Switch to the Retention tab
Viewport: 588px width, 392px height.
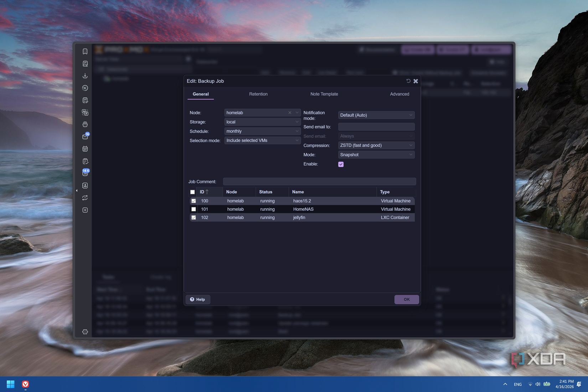(258, 94)
